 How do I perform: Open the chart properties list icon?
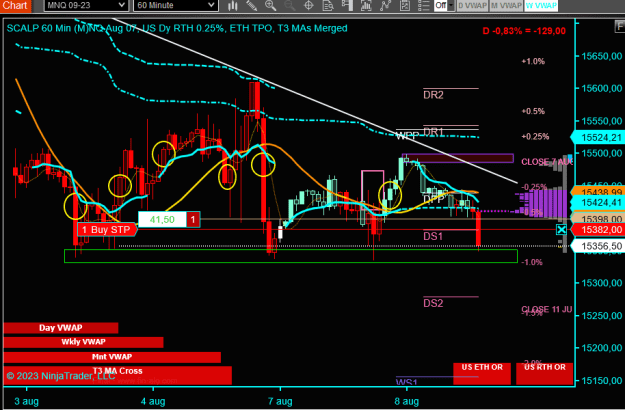tap(423, 6)
